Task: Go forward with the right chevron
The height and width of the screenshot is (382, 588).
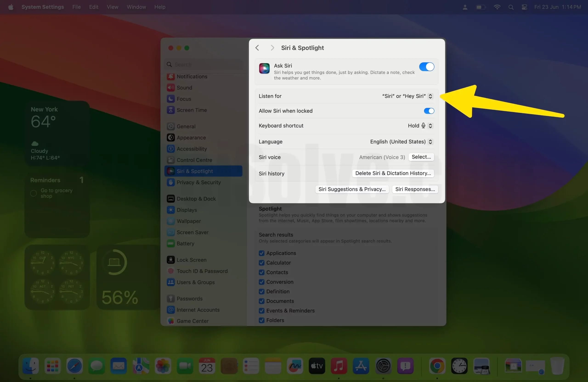Action: [272, 48]
